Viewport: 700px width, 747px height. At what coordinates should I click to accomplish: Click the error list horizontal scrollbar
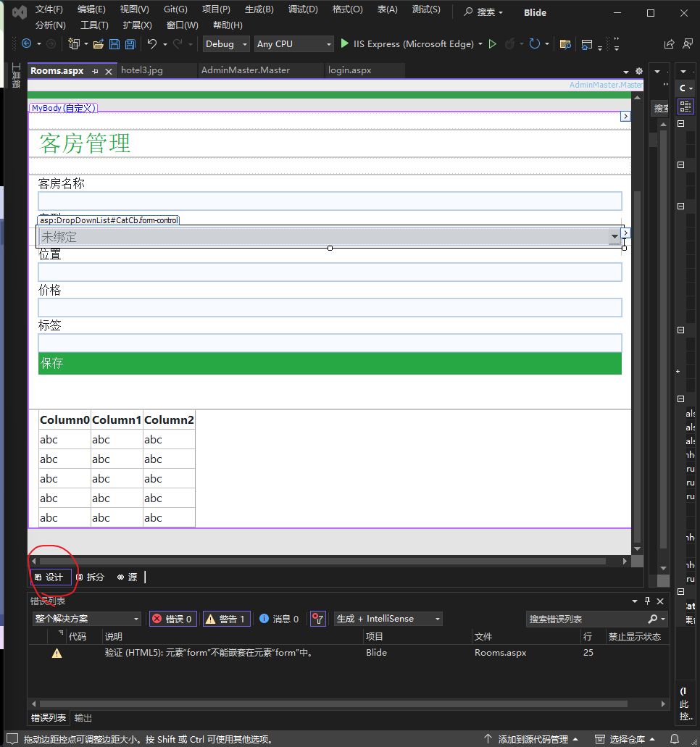(333, 704)
